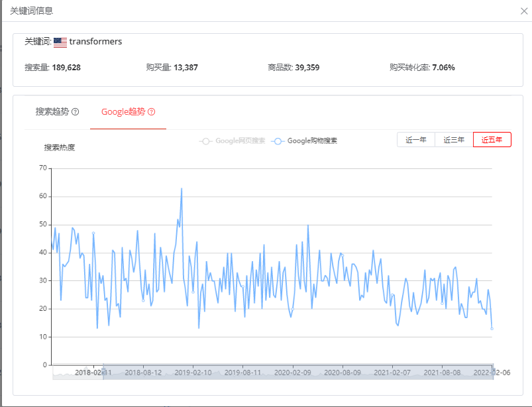Click the keyword text transformers
This screenshot has height=407, width=532.
pos(95,42)
